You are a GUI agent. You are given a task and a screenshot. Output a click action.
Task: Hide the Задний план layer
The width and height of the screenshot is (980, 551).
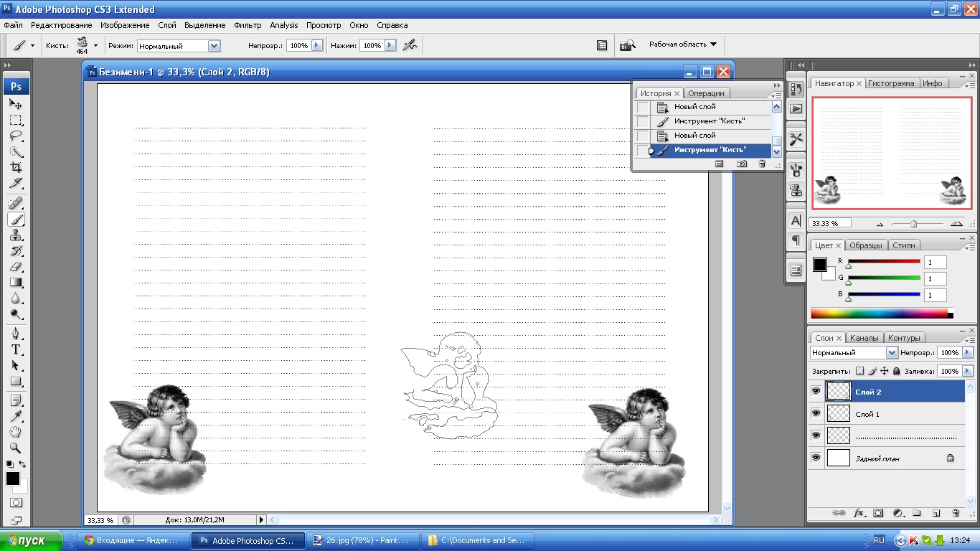816,458
